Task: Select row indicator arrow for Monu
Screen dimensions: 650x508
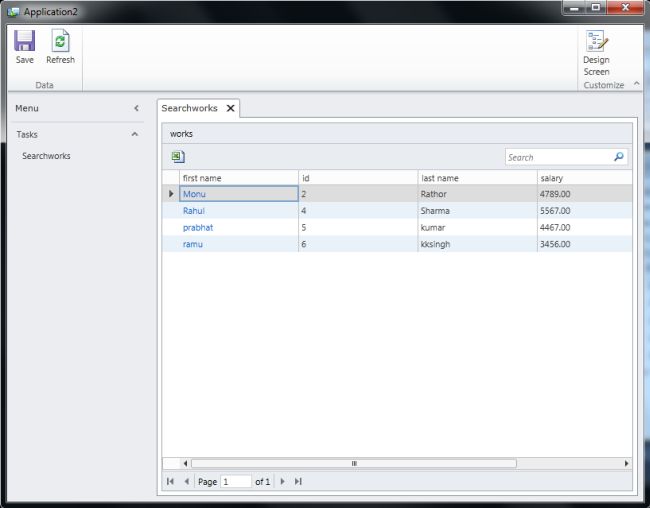Action: coord(171,194)
